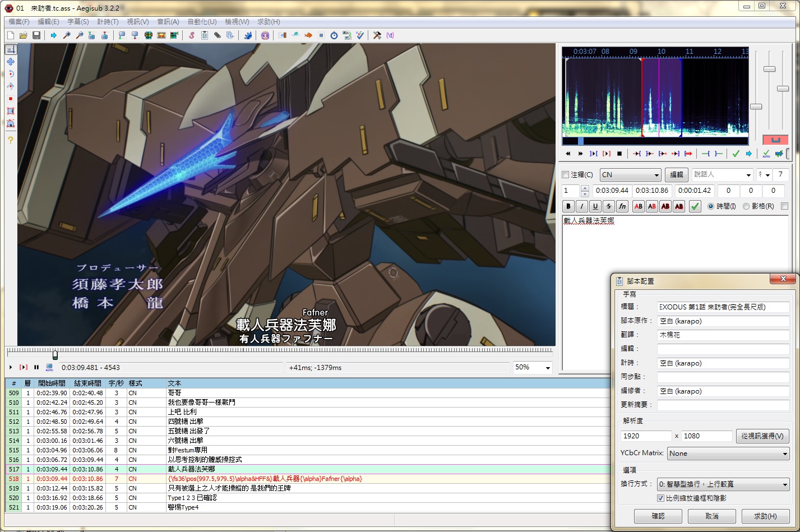This screenshot has height=532, width=800.
Task: Open the Translation Assistant fish icon
Action: point(308,35)
